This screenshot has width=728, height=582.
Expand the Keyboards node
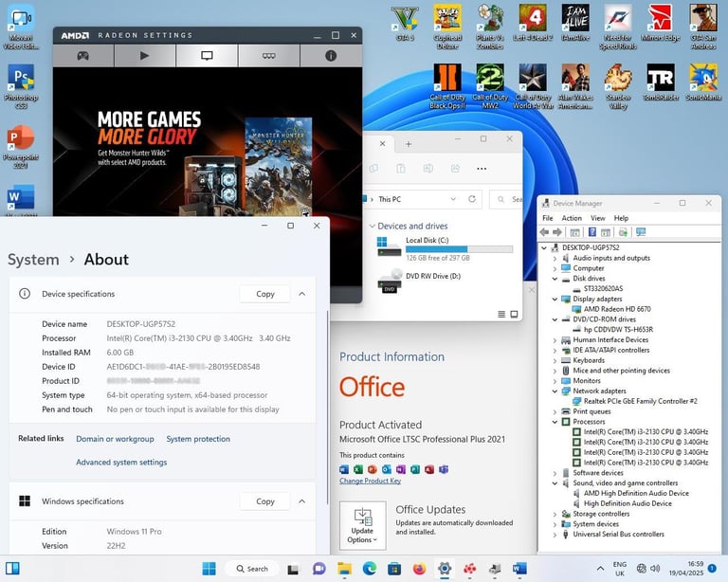555,360
